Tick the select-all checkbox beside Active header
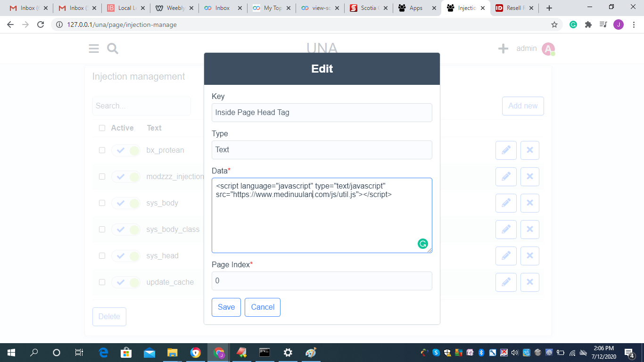The width and height of the screenshot is (644, 362). coord(102,128)
